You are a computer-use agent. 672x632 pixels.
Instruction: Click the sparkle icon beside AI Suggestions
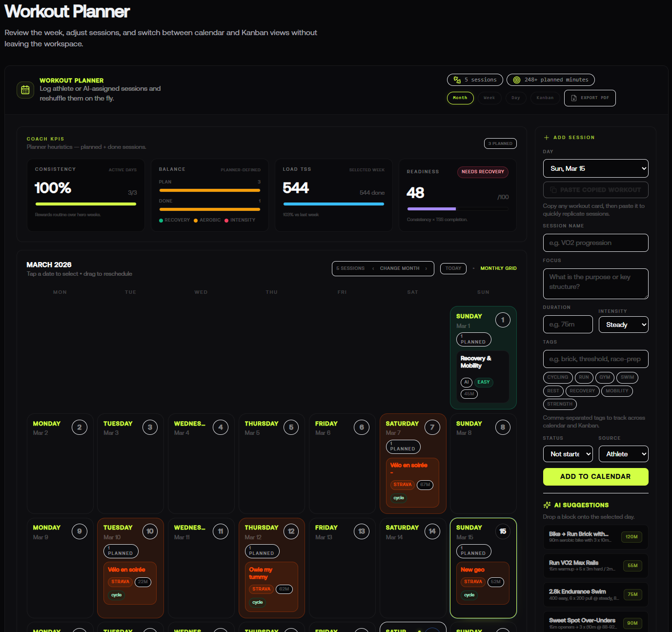coord(547,505)
